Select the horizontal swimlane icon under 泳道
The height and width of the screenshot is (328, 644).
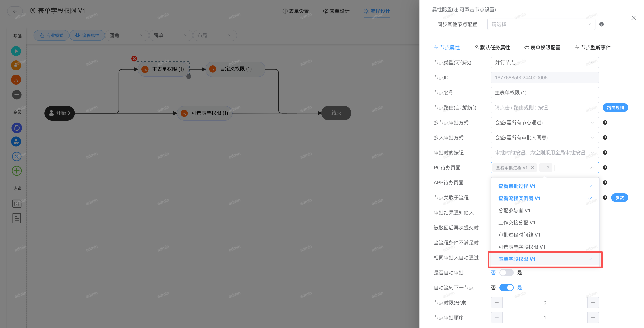(x=16, y=203)
